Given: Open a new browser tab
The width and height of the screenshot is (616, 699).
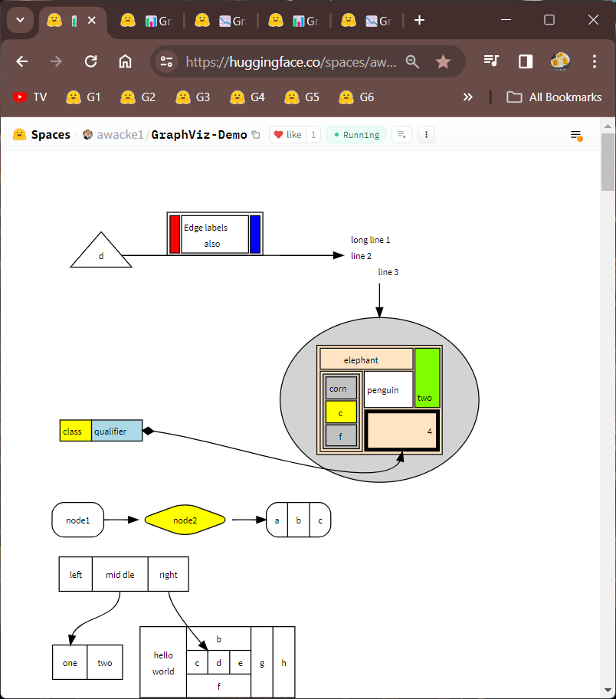Looking at the screenshot, I should (x=419, y=20).
